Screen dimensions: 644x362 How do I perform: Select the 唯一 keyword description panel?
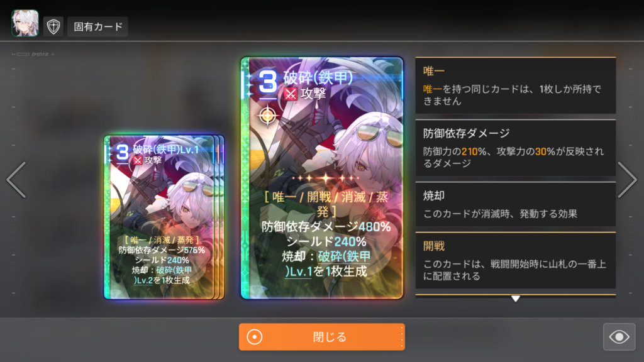(x=516, y=85)
